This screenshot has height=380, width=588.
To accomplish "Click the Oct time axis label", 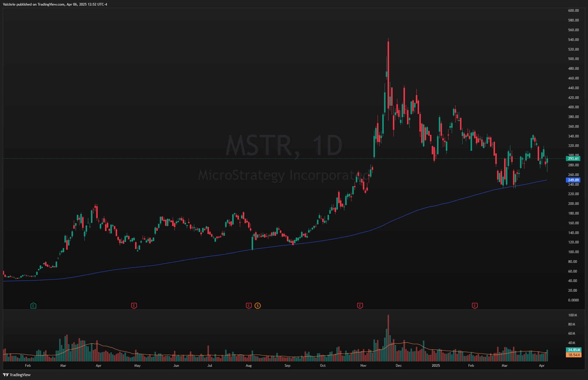I will coord(323,366).
